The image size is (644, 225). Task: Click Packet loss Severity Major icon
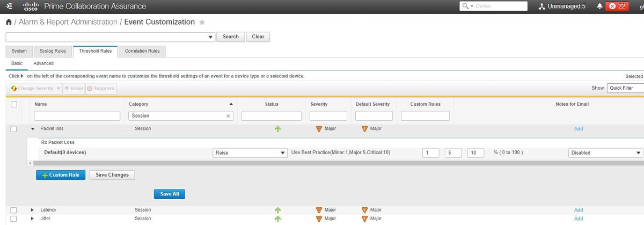319,129
